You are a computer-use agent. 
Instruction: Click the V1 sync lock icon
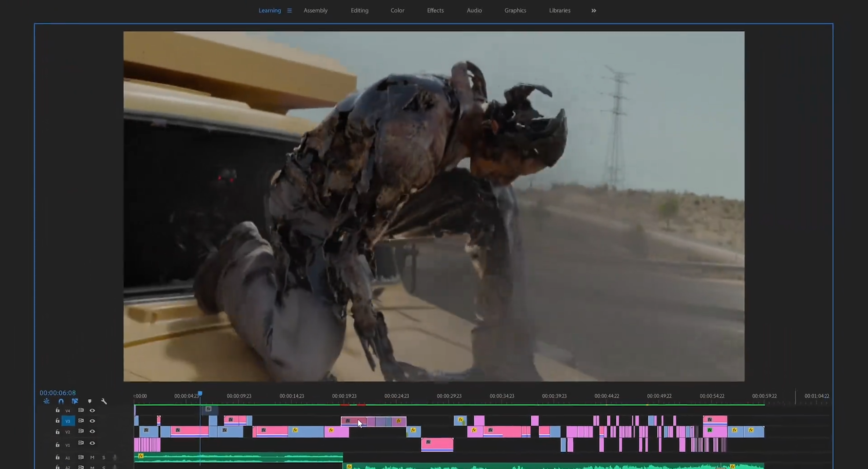coord(81,443)
